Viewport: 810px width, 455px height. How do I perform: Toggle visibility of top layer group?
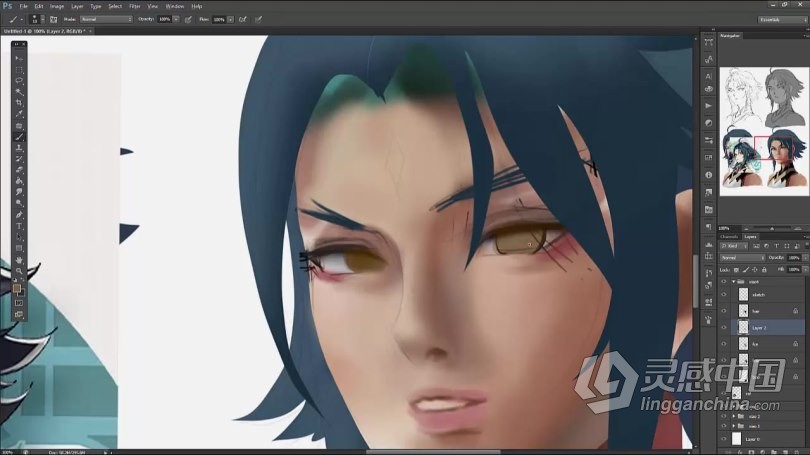click(x=724, y=282)
